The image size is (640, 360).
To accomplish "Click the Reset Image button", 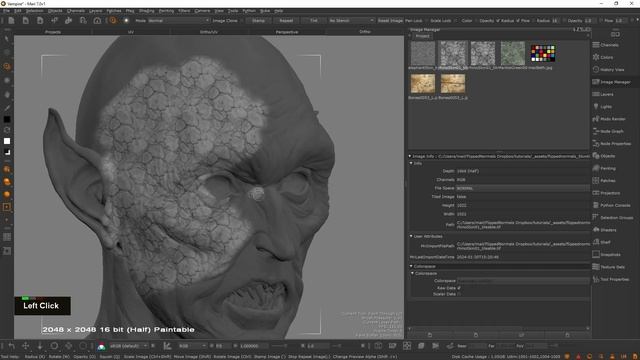I will click(390, 20).
